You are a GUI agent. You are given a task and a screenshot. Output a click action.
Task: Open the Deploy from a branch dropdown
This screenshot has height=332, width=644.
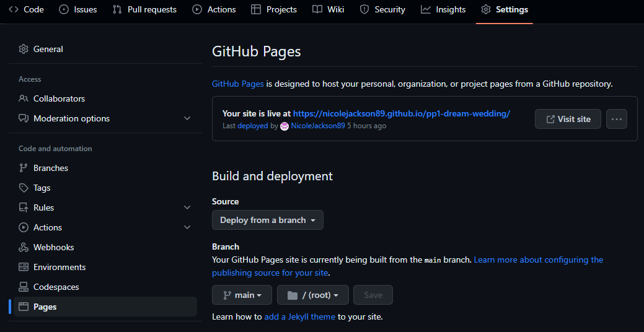(x=268, y=220)
